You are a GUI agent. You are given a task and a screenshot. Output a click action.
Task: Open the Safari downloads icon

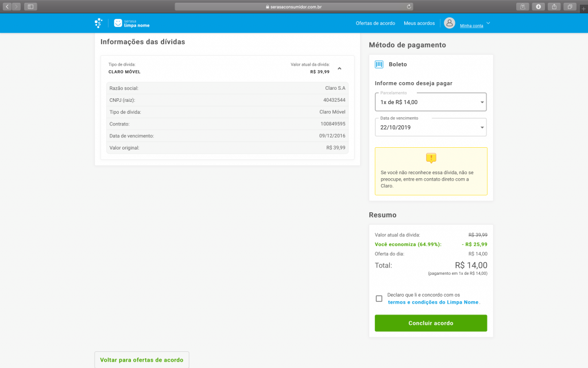[x=538, y=6]
